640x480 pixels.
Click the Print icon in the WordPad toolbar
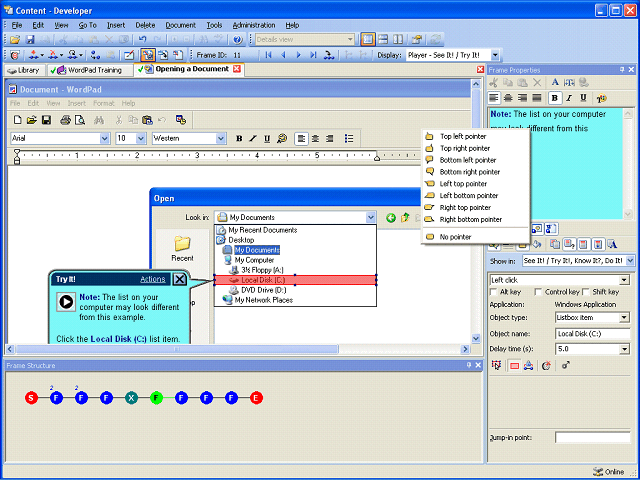click(x=65, y=120)
